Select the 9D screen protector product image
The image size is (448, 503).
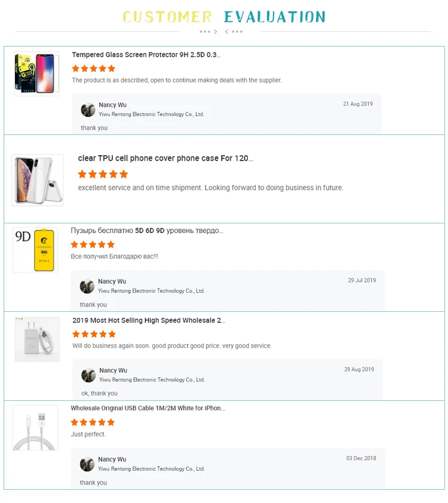pos(36,250)
